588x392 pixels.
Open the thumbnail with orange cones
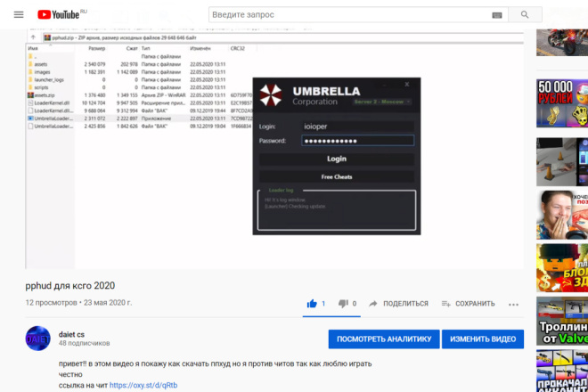click(x=562, y=161)
